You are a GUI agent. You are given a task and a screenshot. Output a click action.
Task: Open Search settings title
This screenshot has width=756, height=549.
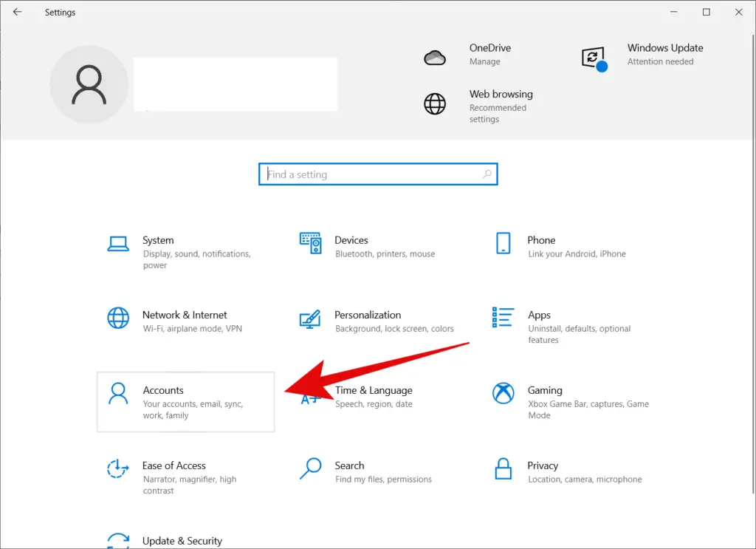pos(349,465)
